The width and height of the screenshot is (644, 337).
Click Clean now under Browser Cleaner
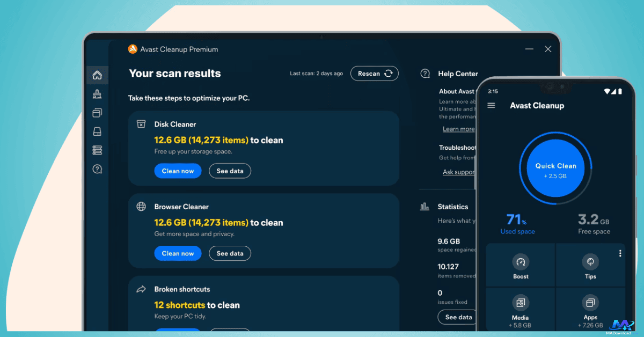tap(178, 253)
